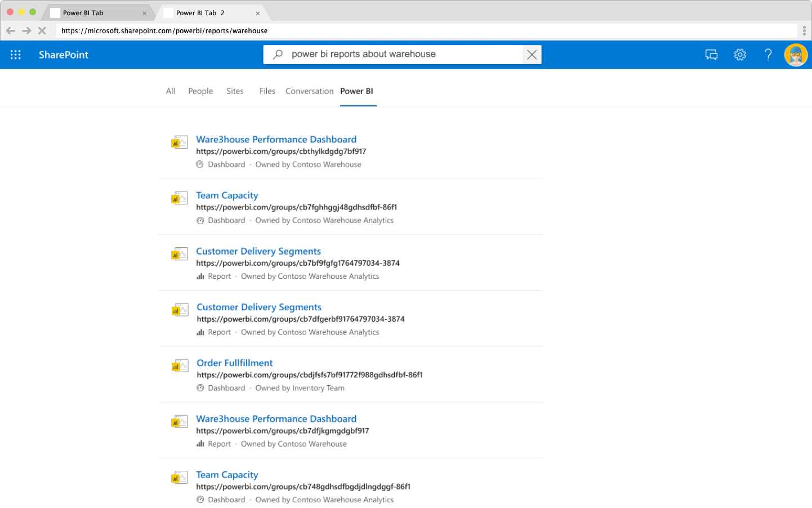Go back with browser back arrow
The height and width of the screenshot is (508, 812).
10,30
